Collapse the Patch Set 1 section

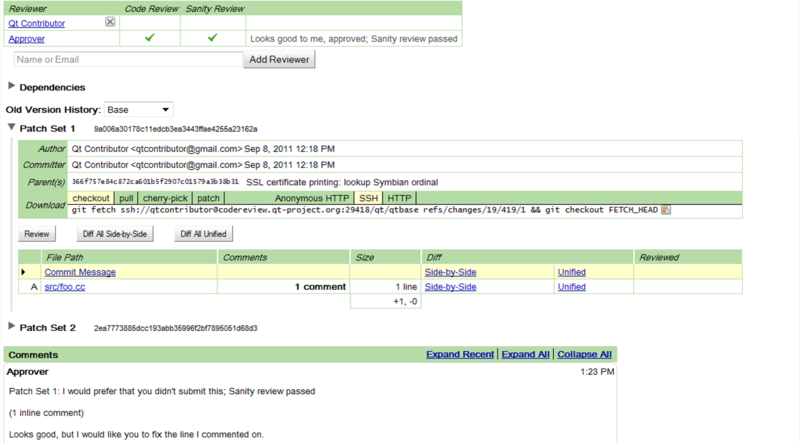(x=12, y=128)
